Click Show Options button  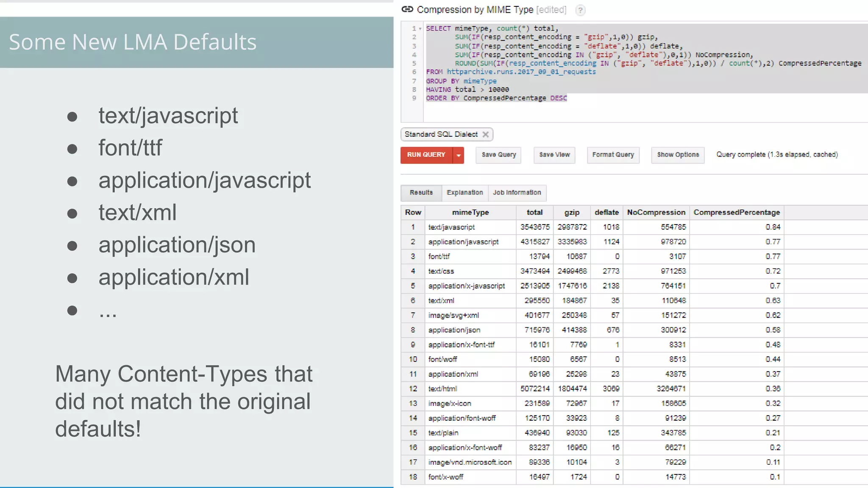pos(678,155)
